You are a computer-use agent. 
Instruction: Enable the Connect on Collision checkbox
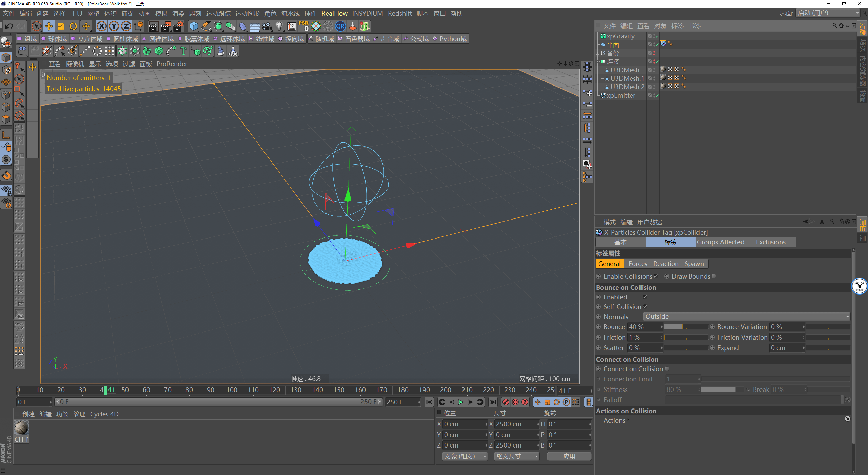click(667, 369)
